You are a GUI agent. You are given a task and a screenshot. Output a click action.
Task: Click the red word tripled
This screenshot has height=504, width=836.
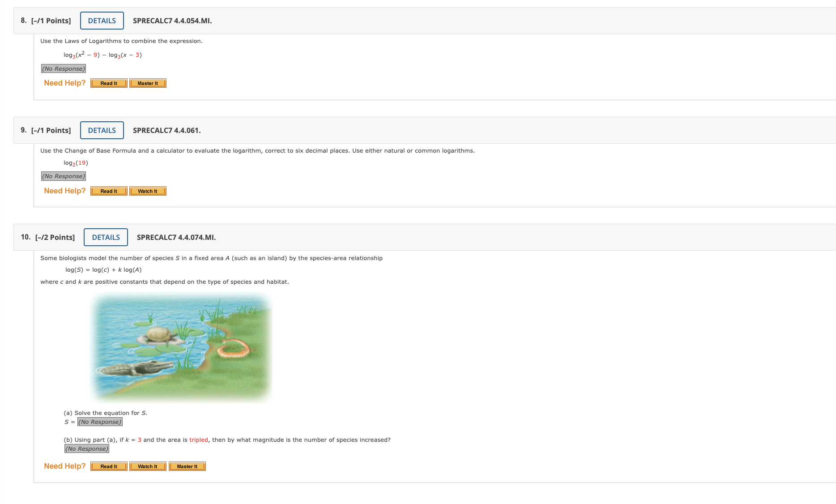[199, 440]
